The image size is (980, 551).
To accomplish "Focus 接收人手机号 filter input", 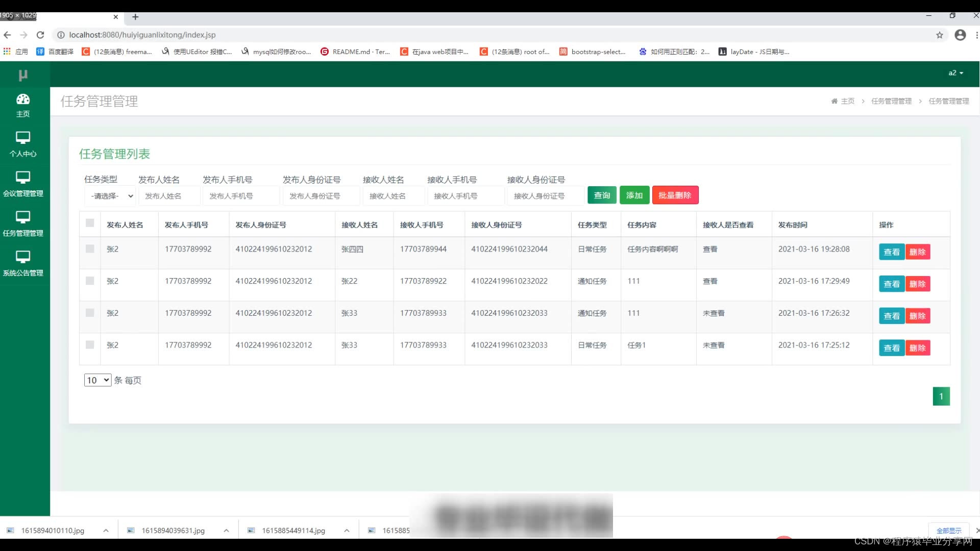I will tap(465, 196).
